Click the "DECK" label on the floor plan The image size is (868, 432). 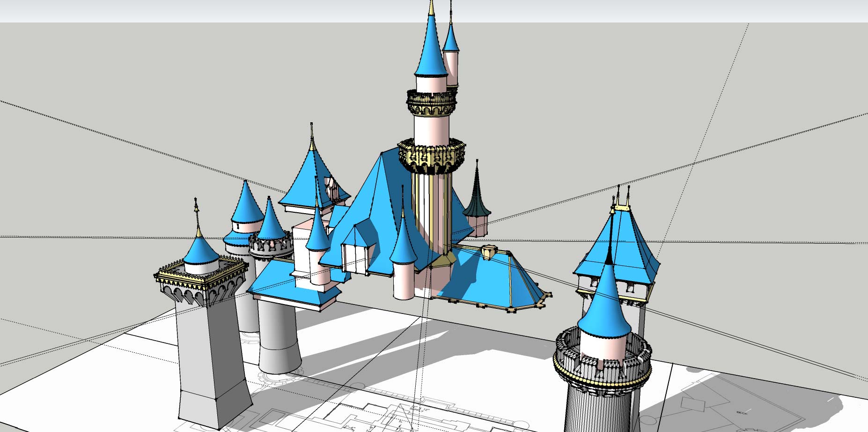pyautogui.click(x=741, y=412)
